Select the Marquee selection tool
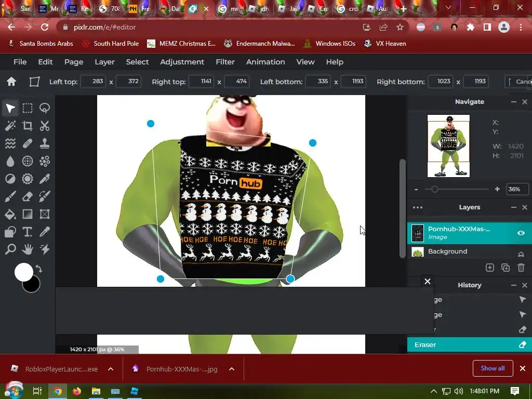The image size is (532, 399). [x=28, y=108]
